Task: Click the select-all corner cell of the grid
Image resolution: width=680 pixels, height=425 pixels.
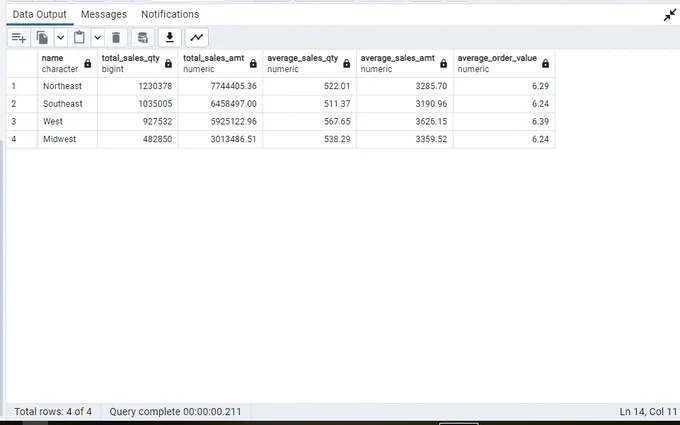Action: [x=22, y=63]
